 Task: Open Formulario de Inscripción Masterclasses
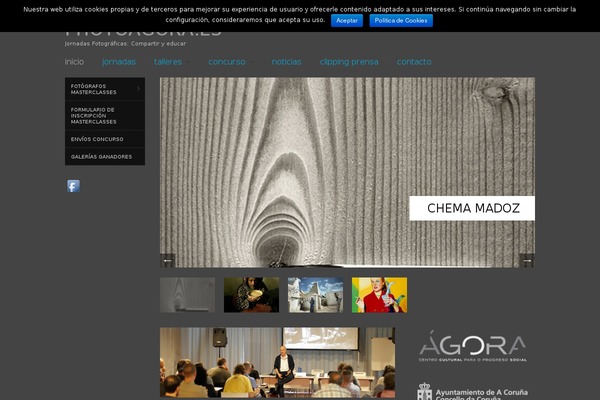click(x=105, y=116)
